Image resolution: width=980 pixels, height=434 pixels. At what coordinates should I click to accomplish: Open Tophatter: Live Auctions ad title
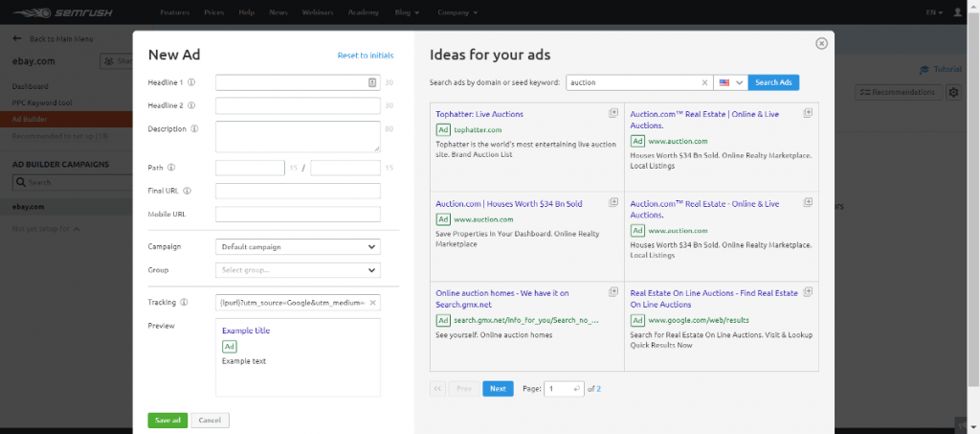coord(479,114)
